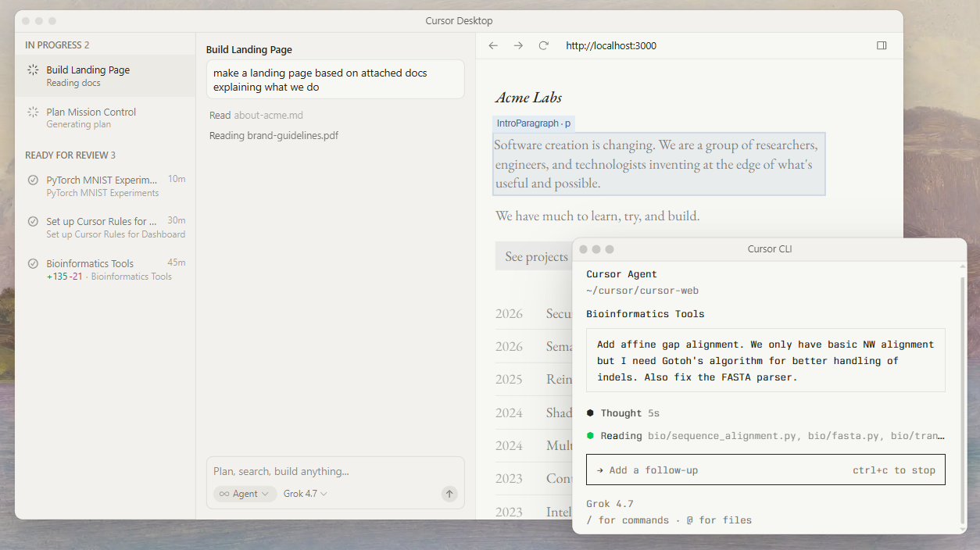The height and width of the screenshot is (550, 980).
Task: Click the spinner icon beside Build Landing Page
Action: pyautogui.click(x=33, y=70)
